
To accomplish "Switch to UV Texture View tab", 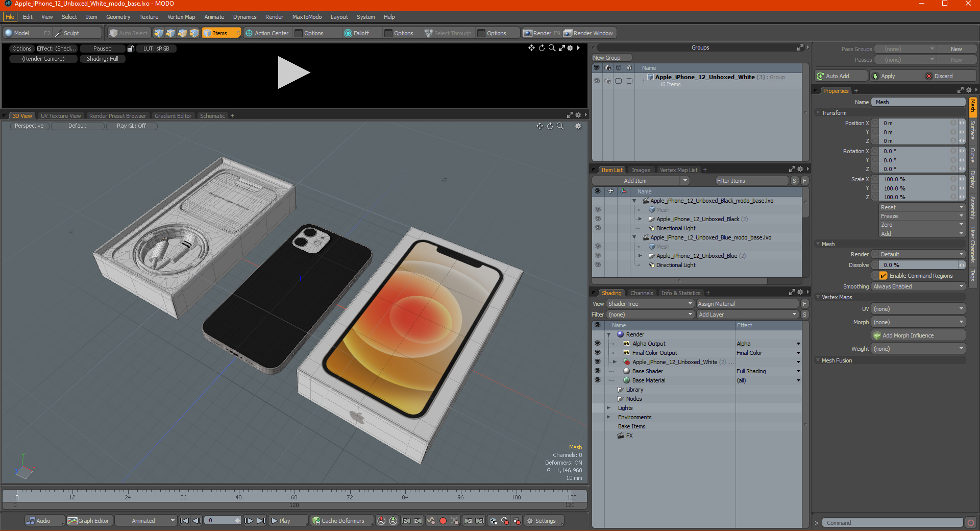I will coord(61,116).
